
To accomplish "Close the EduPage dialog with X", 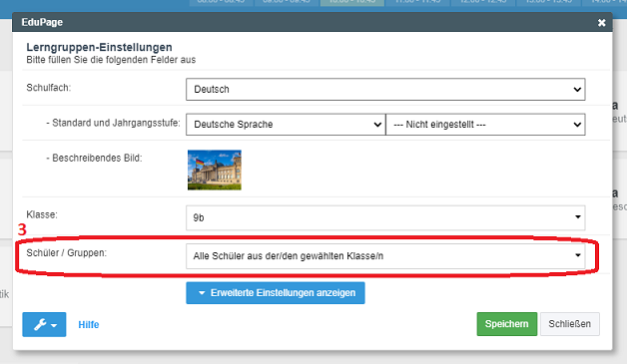I will point(601,23).
